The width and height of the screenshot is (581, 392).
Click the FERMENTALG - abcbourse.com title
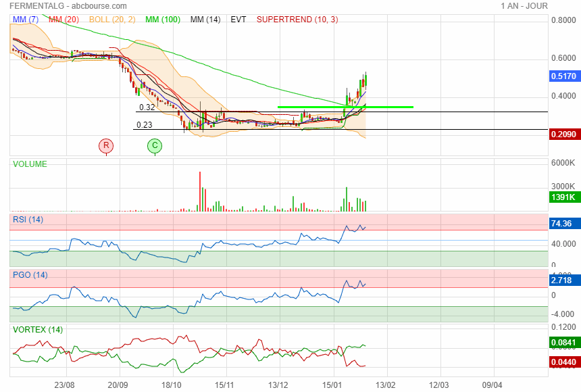[68, 6]
